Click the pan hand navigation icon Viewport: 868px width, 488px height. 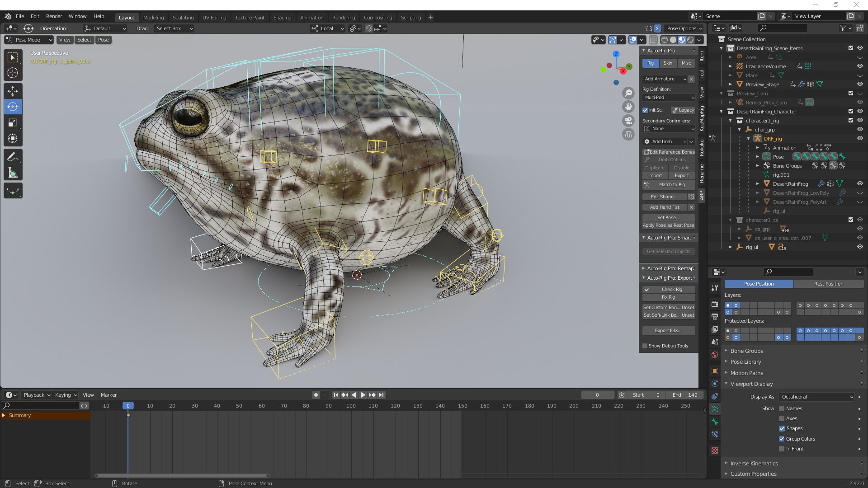tap(628, 107)
